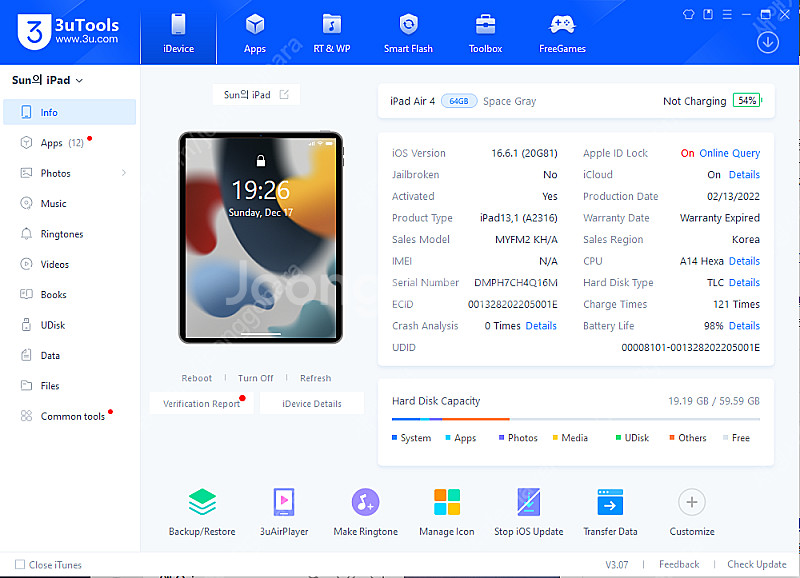Open Hard Disk Type Details link
800x578 pixels.
[744, 282]
